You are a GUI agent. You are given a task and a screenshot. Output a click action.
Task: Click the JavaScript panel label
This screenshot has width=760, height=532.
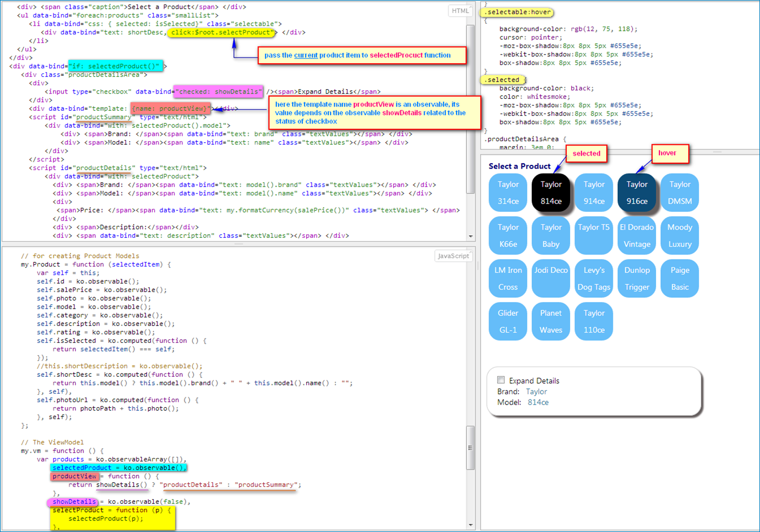(x=453, y=256)
